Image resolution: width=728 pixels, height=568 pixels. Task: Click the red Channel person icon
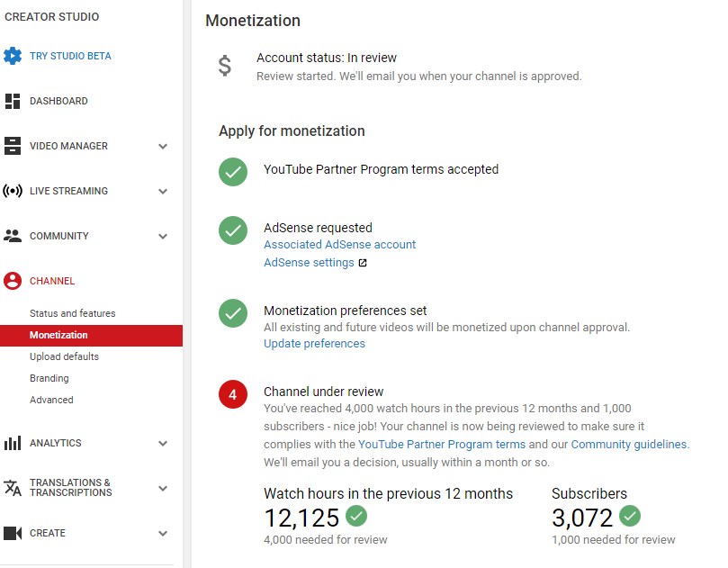[13, 281]
